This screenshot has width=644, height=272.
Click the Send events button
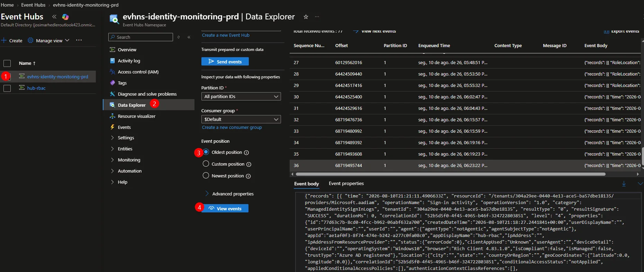pos(225,62)
